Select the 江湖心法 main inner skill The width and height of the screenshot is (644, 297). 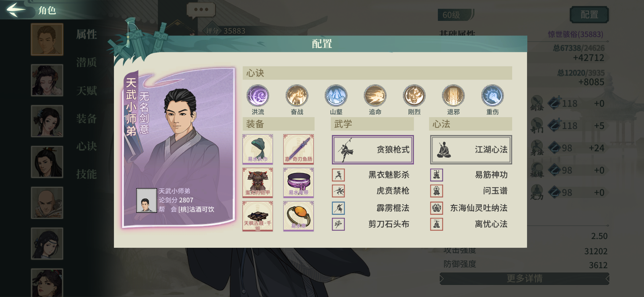point(471,150)
